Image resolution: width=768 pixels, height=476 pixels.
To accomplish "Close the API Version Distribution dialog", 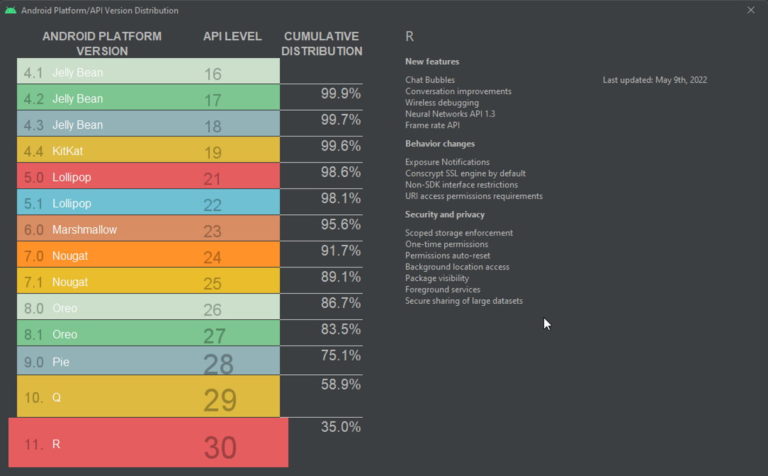I will click(751, 10).
